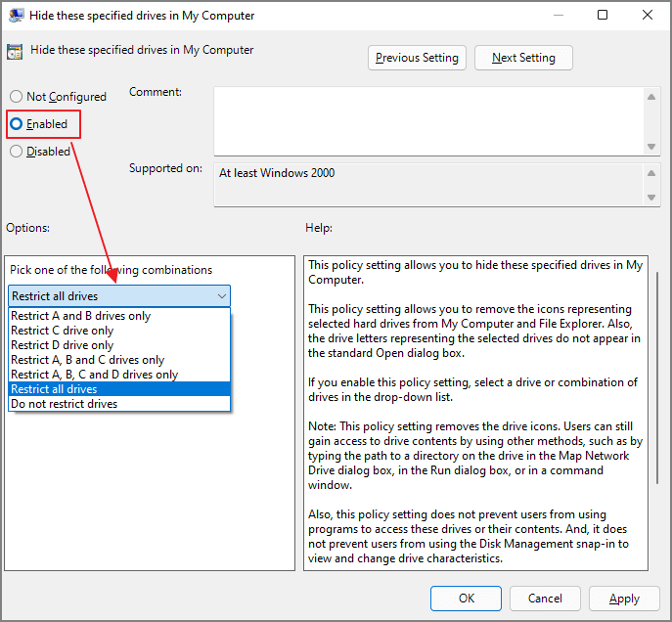
Task: Go to Next Setting
Action: pos(523,58)
